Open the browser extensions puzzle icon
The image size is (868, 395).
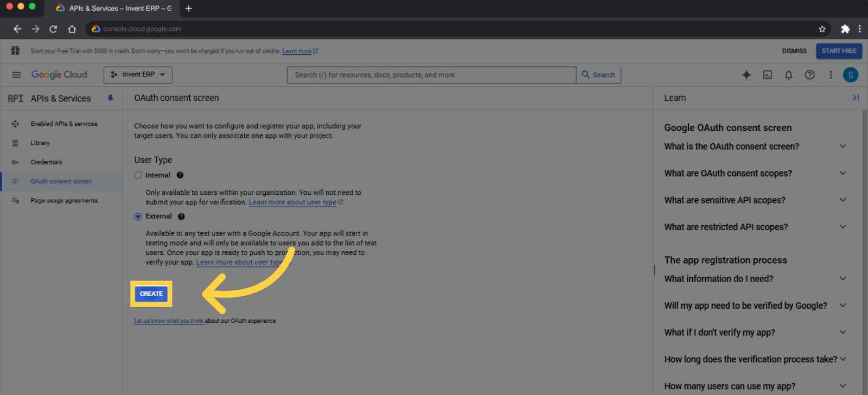845,29
